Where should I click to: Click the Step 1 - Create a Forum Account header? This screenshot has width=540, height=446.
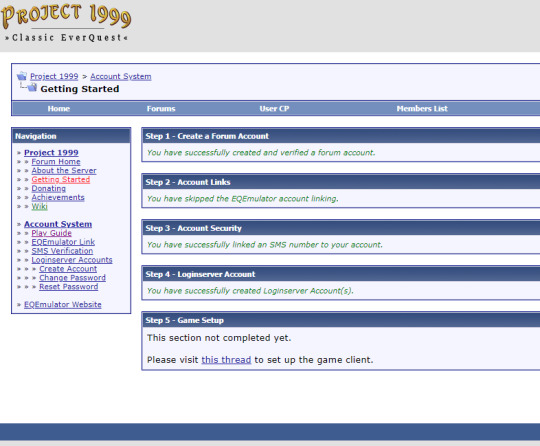[341, 136]
